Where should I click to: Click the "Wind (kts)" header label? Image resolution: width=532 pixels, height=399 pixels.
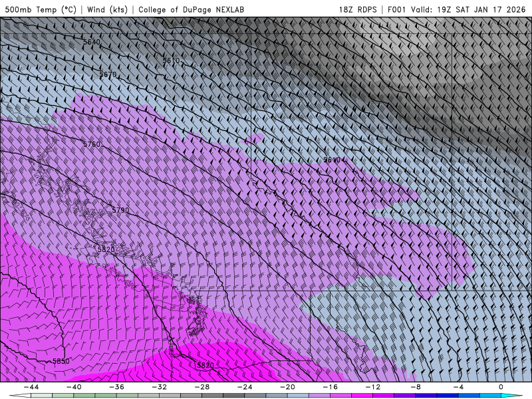[107, 9]
